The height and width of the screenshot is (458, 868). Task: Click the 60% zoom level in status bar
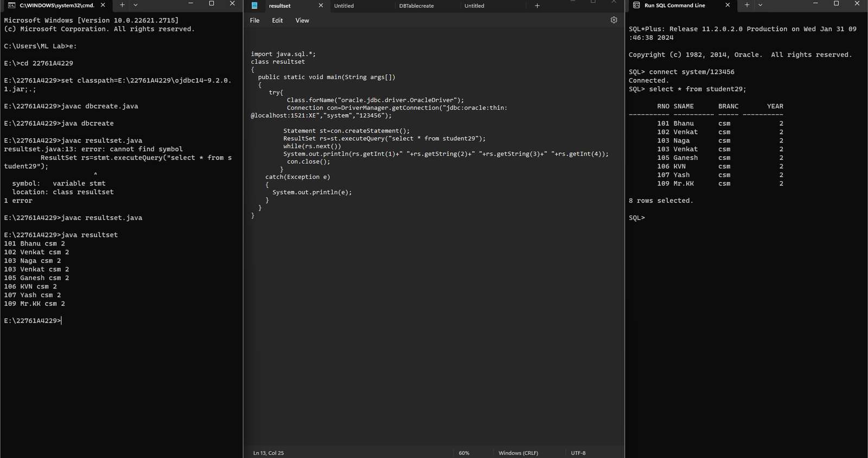(464, 453)
